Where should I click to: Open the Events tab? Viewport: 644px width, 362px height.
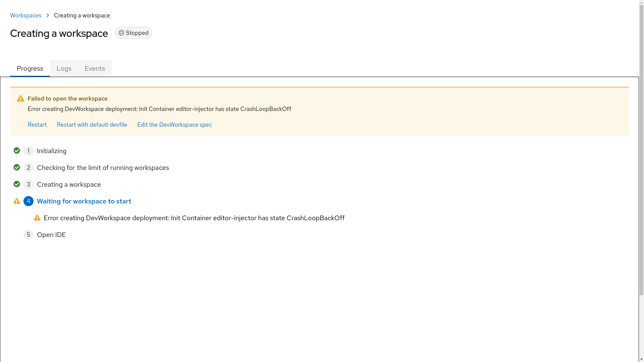click(95, 68)
